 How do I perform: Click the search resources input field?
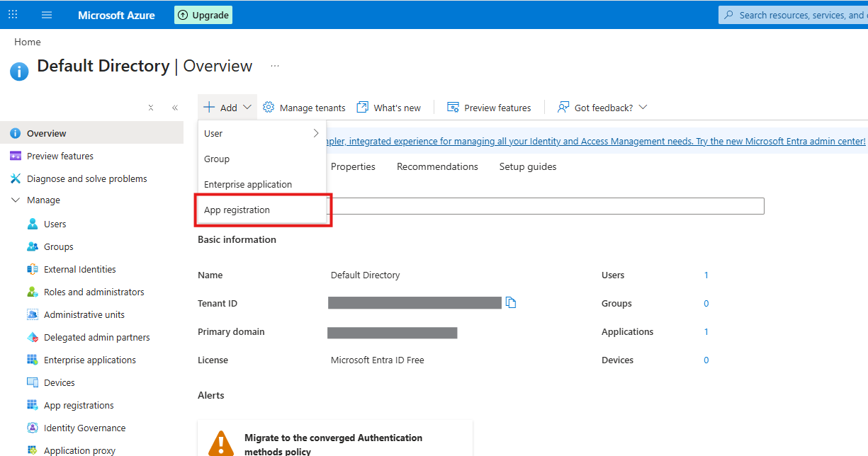pyautogui.click(x=793, y=15)
